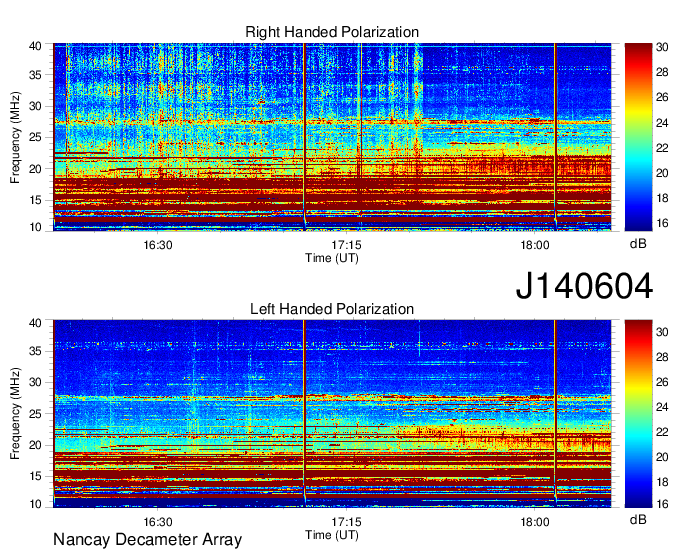Click "Time (UT)" label under Right Handed plot
This screenshot has width=680, height=552.
point(332,258)
